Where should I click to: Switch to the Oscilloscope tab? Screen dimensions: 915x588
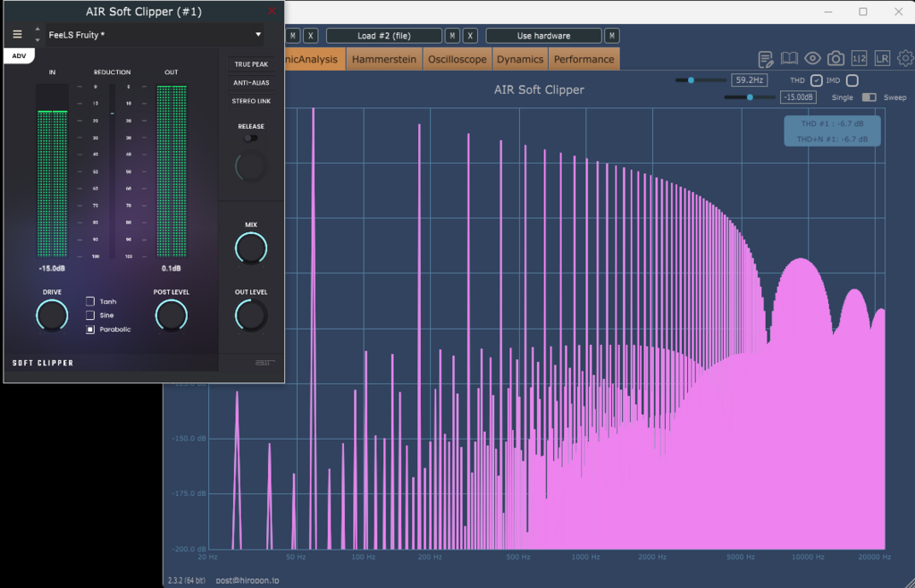457,59
